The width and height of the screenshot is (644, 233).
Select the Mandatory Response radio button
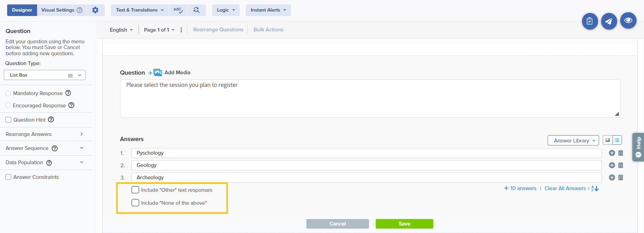coord(9,93)
